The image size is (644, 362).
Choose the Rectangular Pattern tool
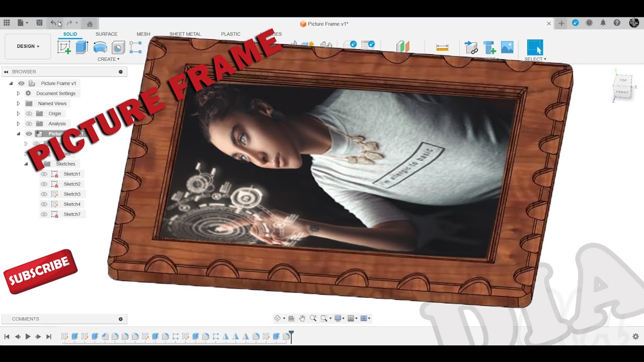(x=135, y=47)
